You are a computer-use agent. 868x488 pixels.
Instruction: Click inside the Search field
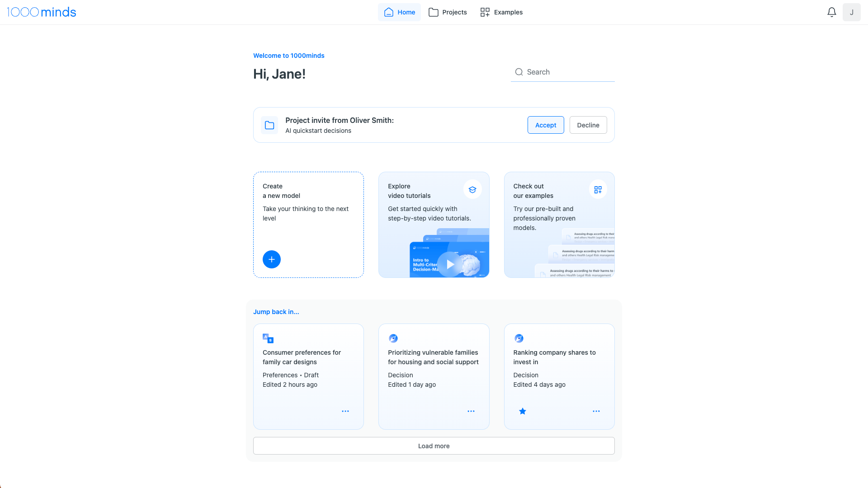point(562,72)
